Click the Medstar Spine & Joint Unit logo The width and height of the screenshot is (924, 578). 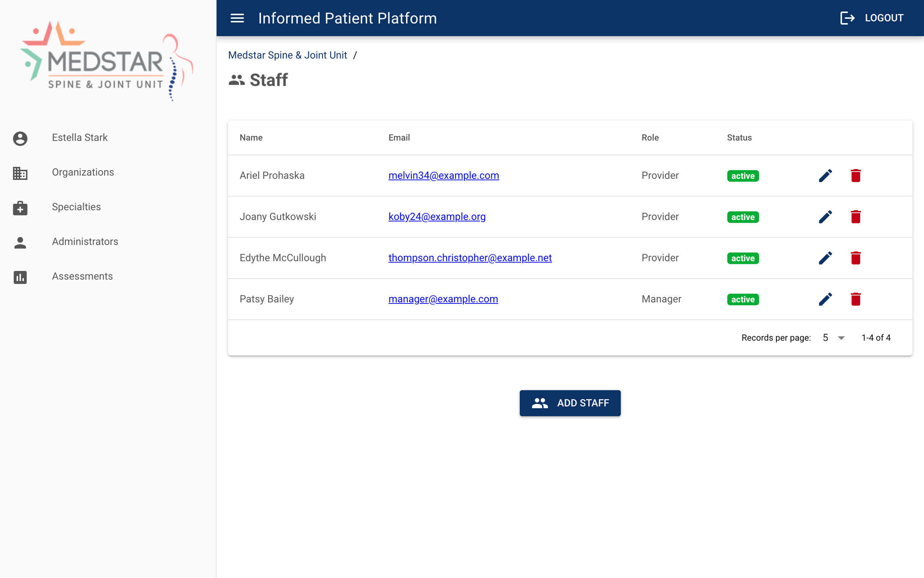[107, 61]
